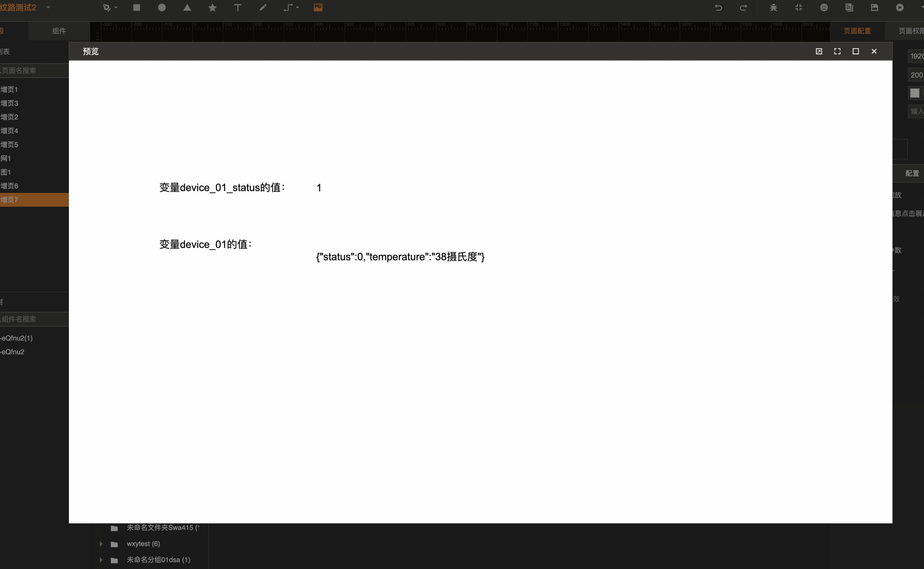Viewport: 924px width, 569px height.
Task: Click the undo icon
Action: click(x=718, y=7)
